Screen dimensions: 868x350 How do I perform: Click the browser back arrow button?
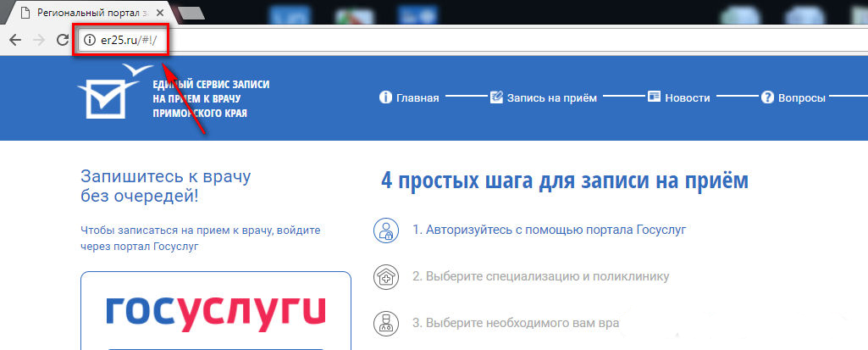(14, 40)
